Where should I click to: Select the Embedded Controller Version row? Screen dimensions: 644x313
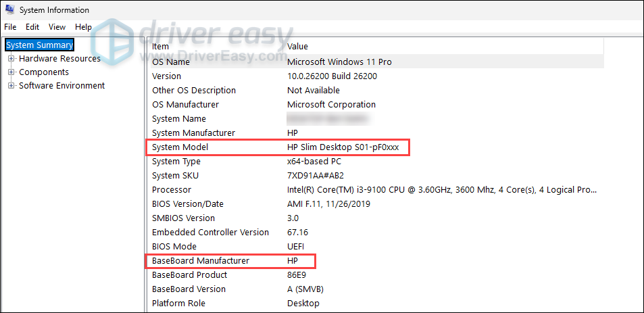point(210,233)
